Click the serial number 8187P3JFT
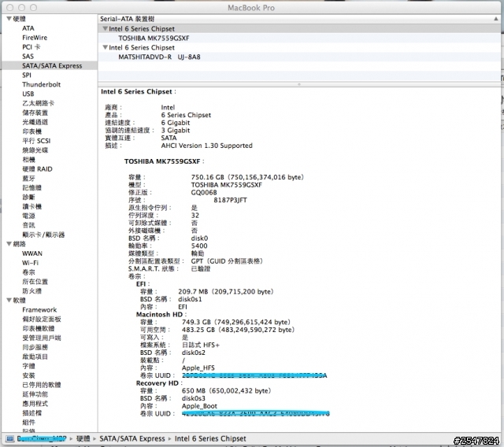This screenshot has height=447, width=504. pos(231,200)
